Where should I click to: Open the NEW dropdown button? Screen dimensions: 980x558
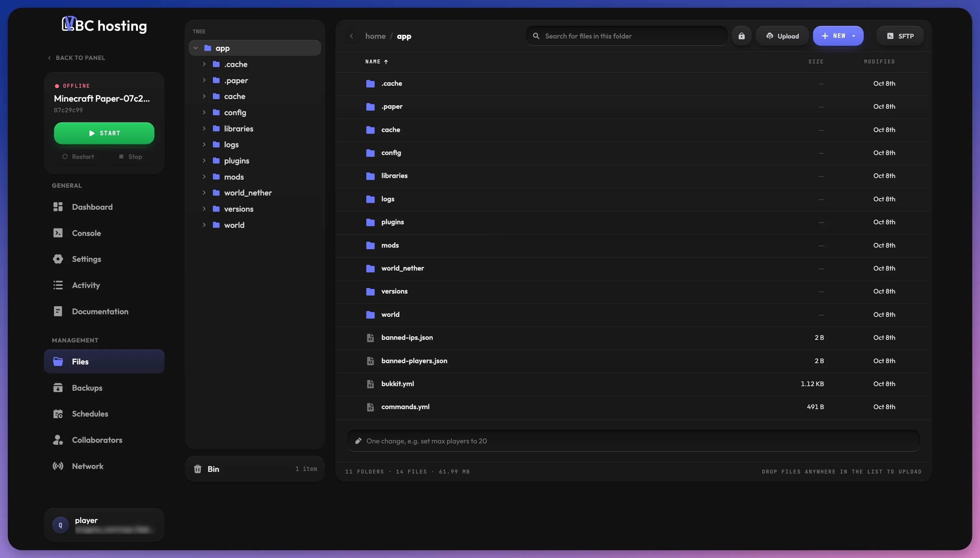coord(838,36)
